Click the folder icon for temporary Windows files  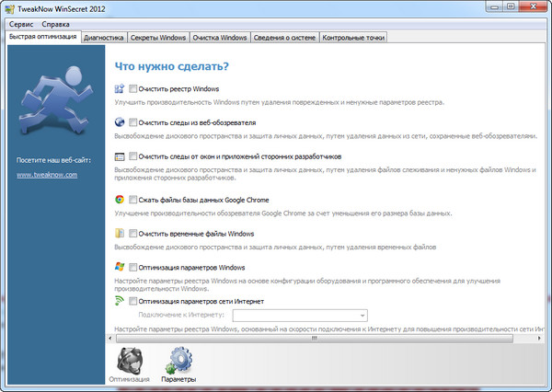point(120,234)
